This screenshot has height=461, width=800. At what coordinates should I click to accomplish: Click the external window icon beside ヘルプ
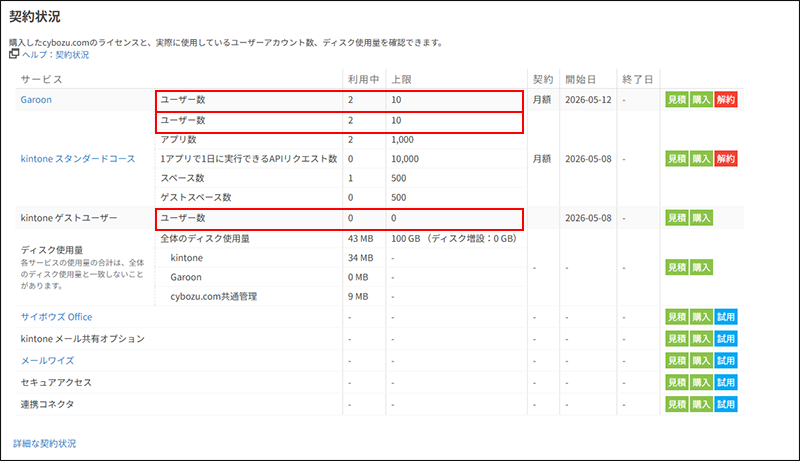pyautogui.click(x=14, y=54)
